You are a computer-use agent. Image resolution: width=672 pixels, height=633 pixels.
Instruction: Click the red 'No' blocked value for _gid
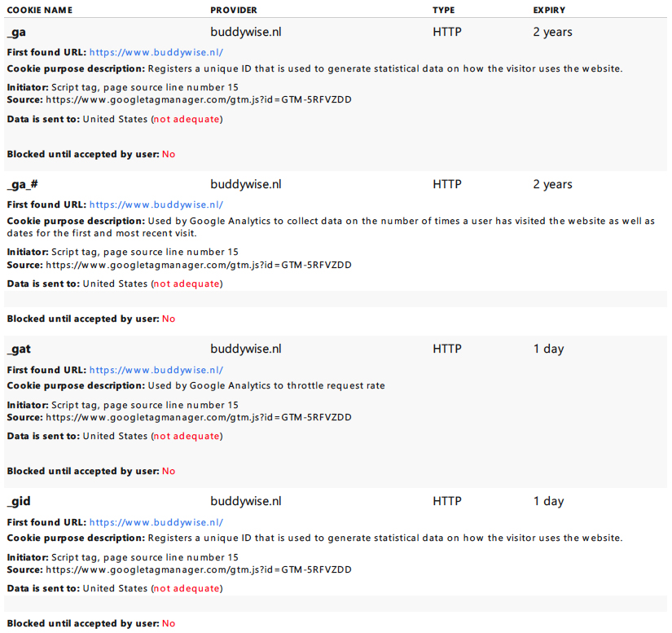coord(169,623)
